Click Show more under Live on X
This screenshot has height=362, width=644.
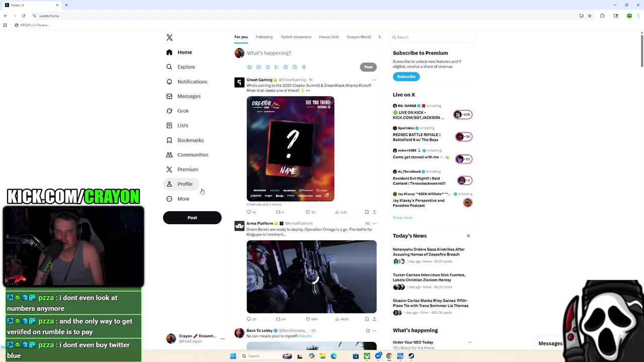[x=403, y=218]
